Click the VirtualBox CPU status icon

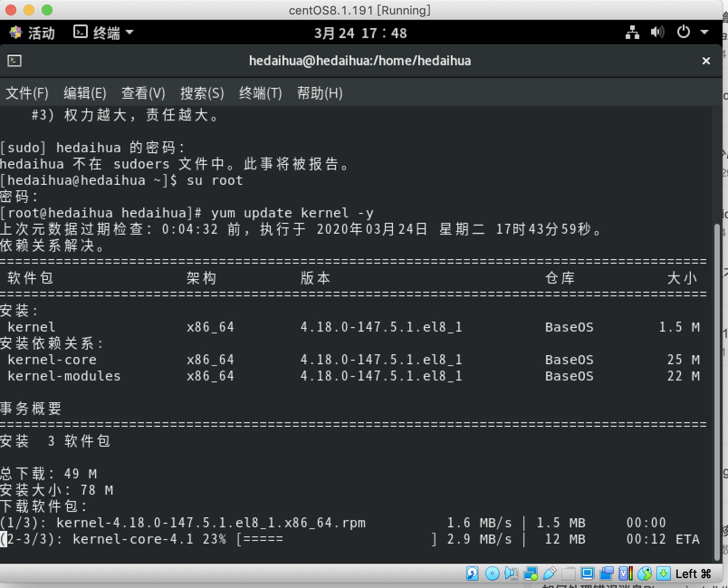click(x=625, y=574)
